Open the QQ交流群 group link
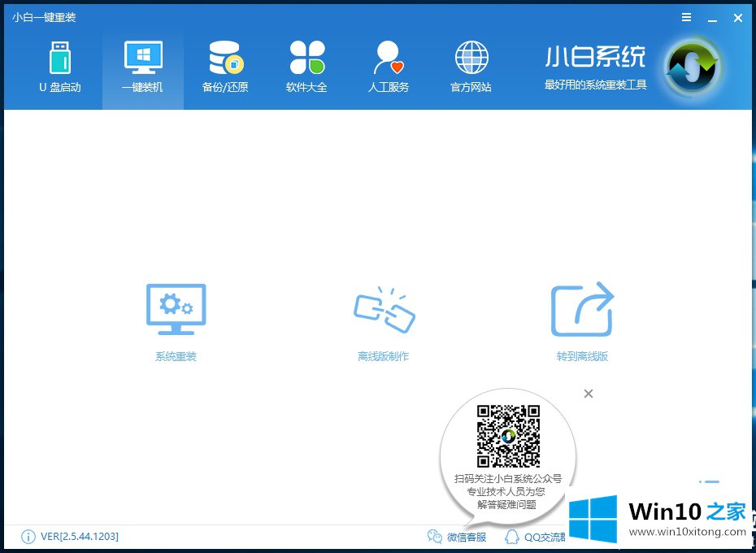This screenshot has height=553, width=756. click(545, 537)
